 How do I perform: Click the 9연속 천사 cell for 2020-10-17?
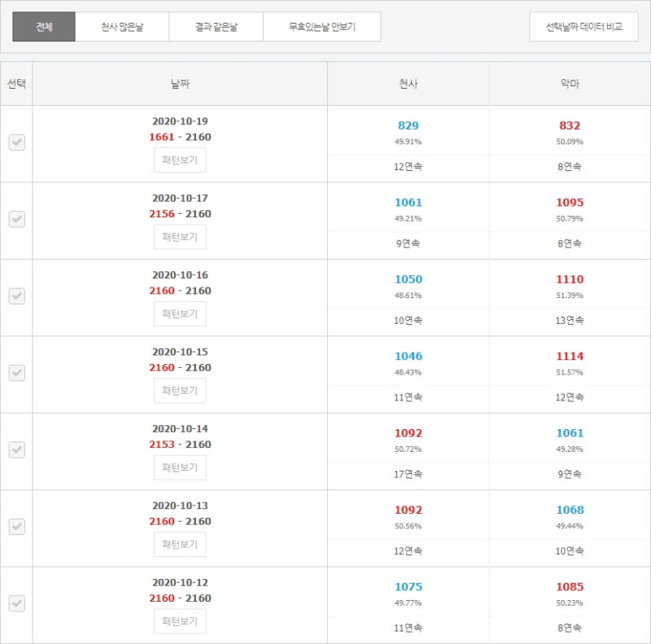click(409, 243)
